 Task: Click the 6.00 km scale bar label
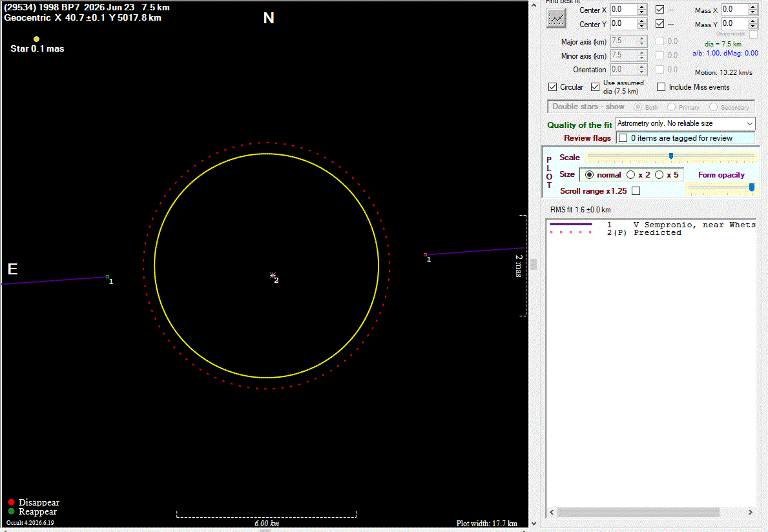267,524
